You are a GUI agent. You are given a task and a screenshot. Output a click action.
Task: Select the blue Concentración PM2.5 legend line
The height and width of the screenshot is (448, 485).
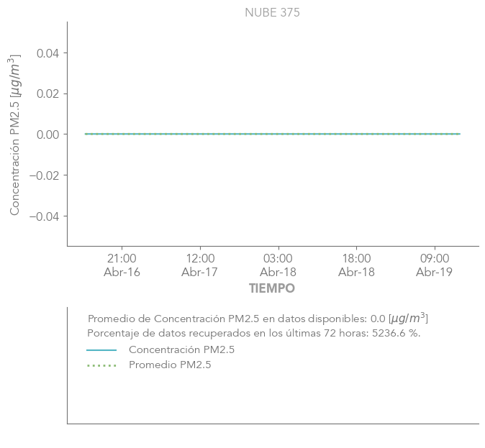click(101, 350)
